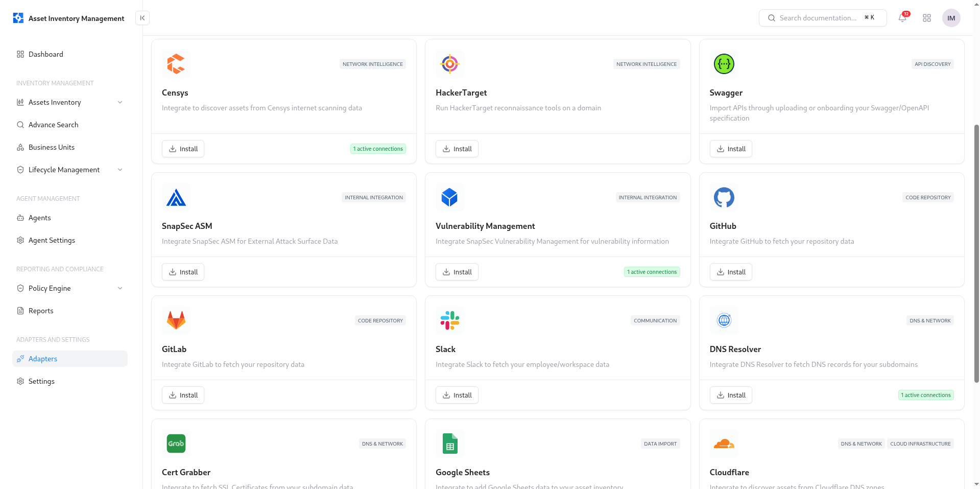
Task: Install the SnapSec ASM adapter
Action: (183, 272)
